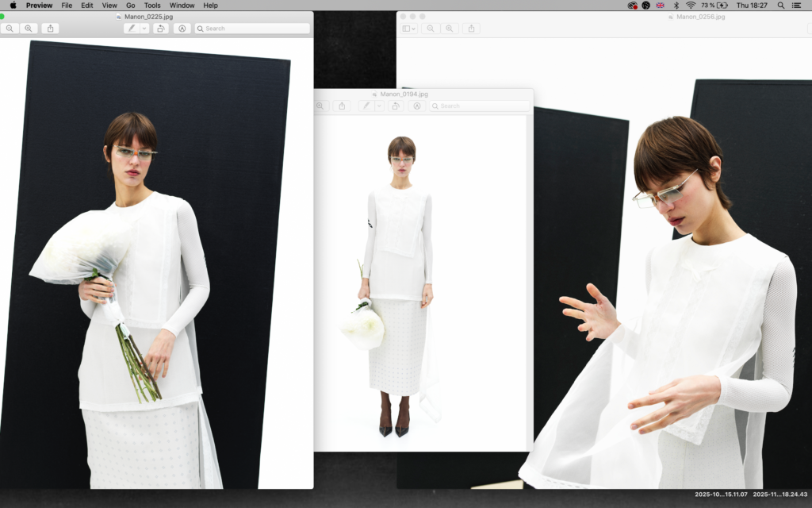This screenshot has height=508, width=812.
Task: Toggle Markup toolbar in Manon_0194.jpg window
Action: 416,106
